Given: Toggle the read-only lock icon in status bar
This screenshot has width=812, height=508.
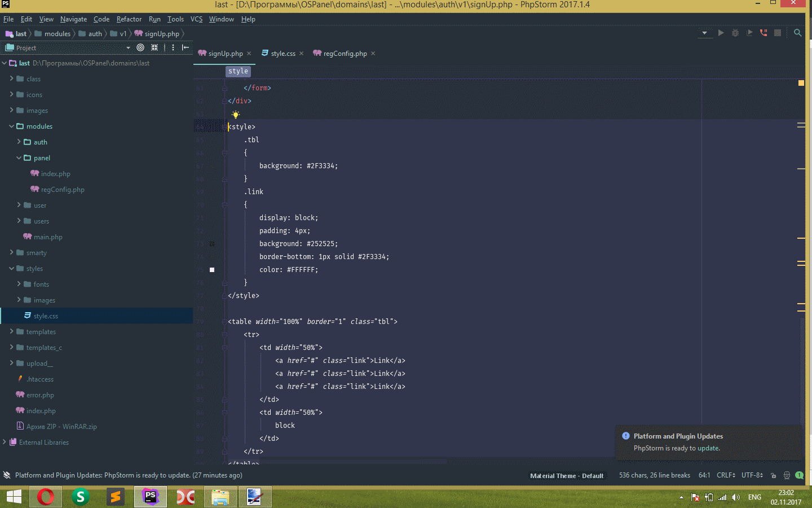Looking at the screenshot, I should (x=773, y=475).
